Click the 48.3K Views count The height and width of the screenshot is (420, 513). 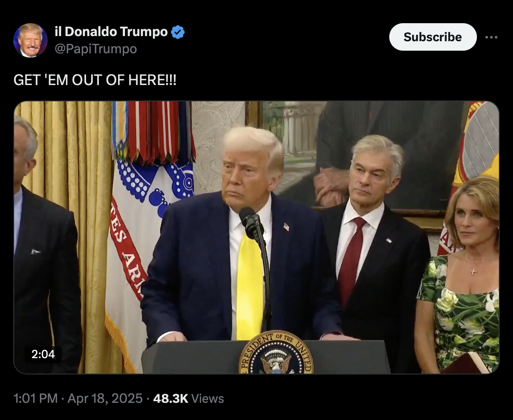tap(189, 399)
